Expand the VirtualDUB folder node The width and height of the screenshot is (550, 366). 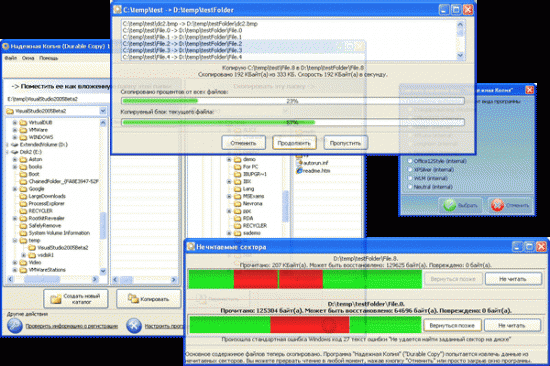[15, 122]
